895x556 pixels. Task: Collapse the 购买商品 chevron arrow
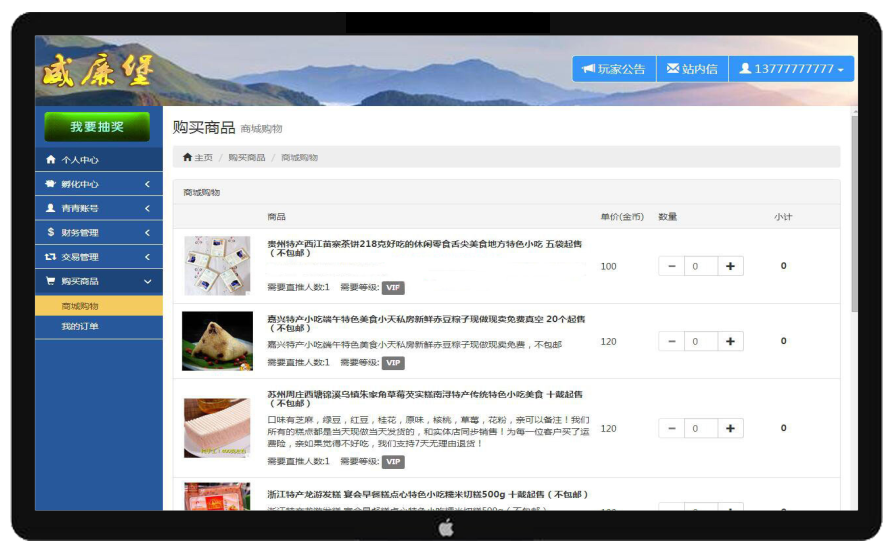point(147,281)
